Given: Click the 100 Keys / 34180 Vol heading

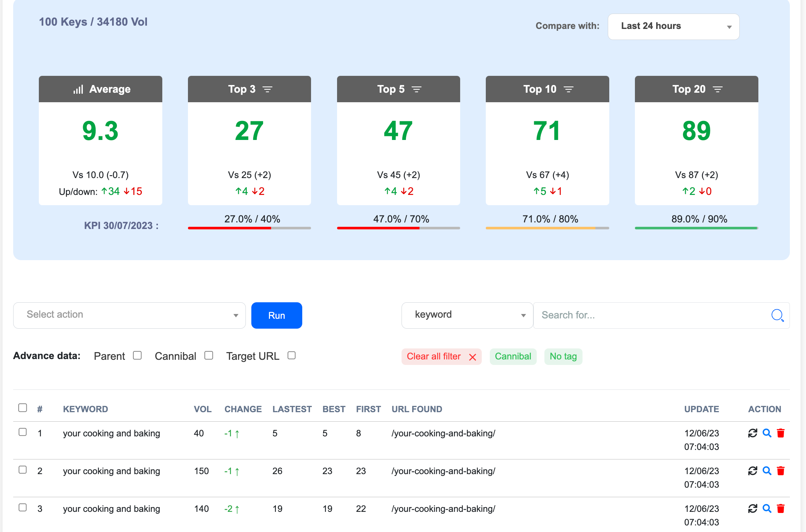Looking at the screenshot, I should point(93,22).
